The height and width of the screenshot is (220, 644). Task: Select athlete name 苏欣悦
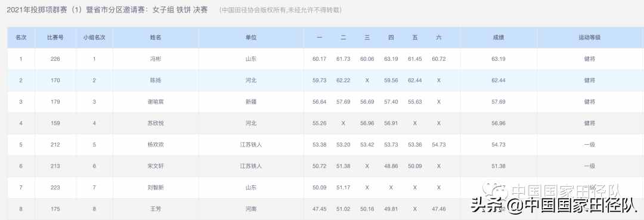tap(156, 123)
